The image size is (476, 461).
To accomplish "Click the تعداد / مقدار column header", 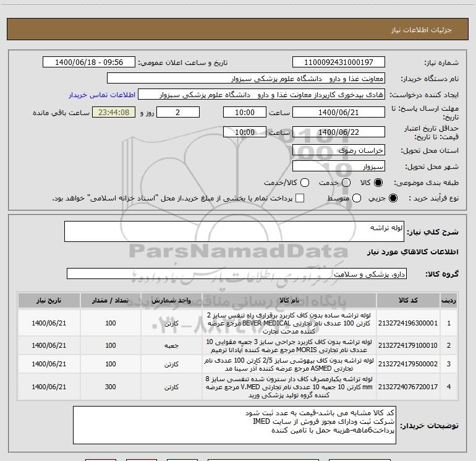I will click(x=111, y=301).
